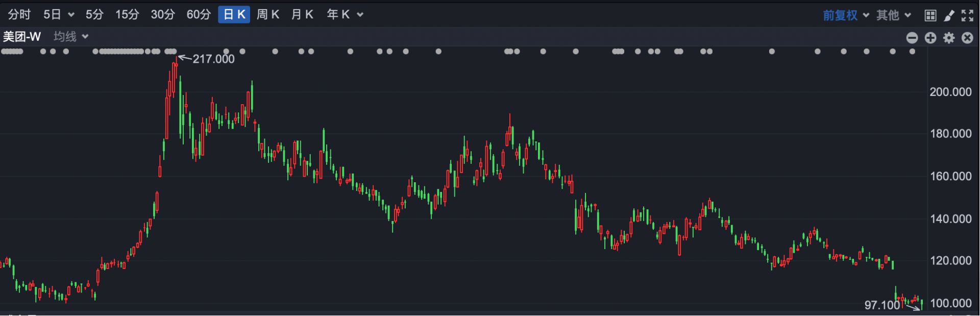Expand the 5日 dropdown arrow
The image size is (980, 316).
(x=71, y=15)
